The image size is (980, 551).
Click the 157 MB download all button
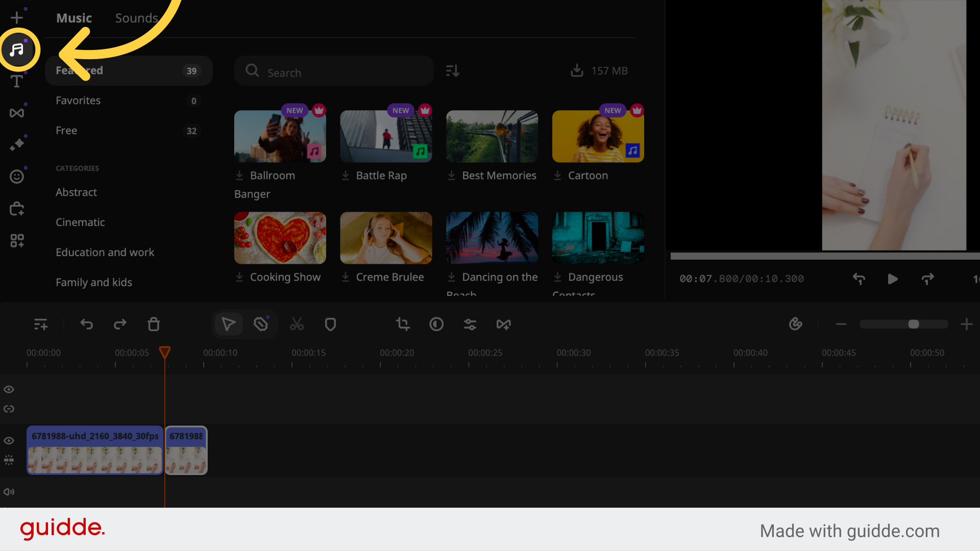tap(599, 71)
